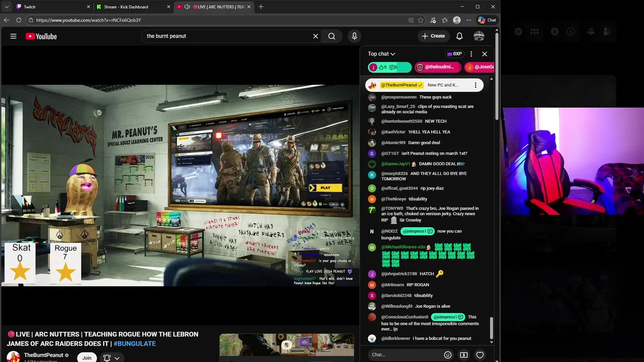Click the browser back arrow
Viewport: 644px width, 362px height.
(7, 20)
